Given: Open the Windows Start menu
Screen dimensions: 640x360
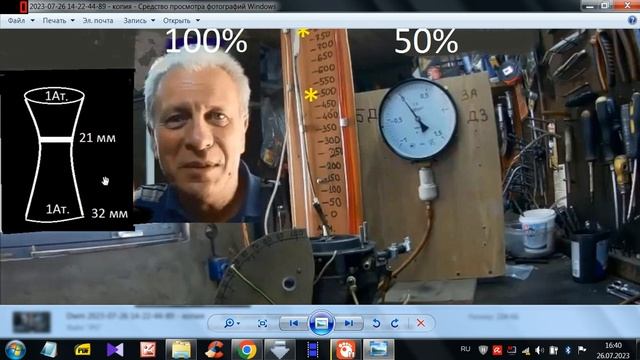Looking at the screenshot, I should tap(15, 350).
